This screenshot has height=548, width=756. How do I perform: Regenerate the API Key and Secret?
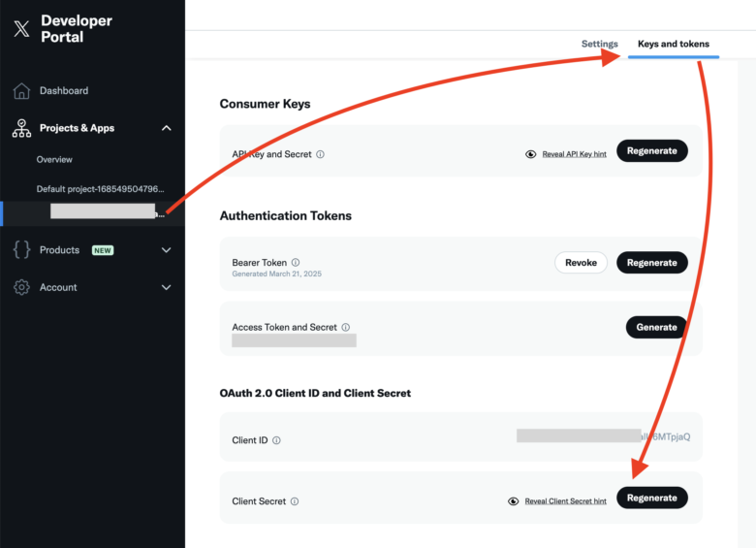coord(652,151)
